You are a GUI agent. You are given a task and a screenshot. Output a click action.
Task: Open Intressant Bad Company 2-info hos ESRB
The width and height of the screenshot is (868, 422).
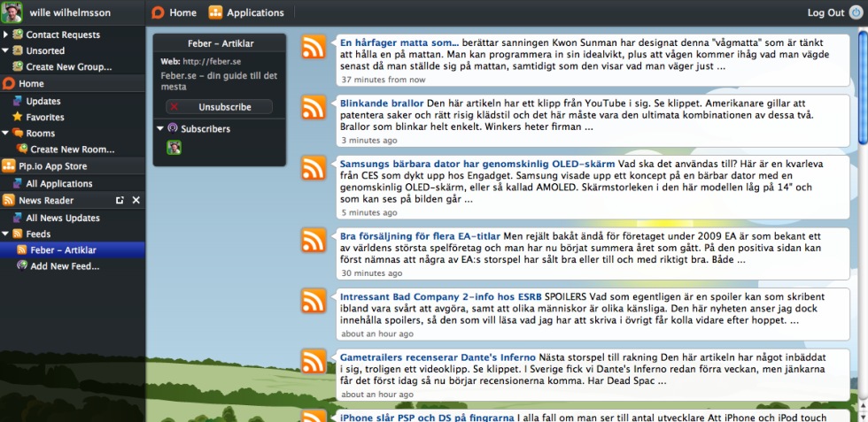tap(441, 296)
